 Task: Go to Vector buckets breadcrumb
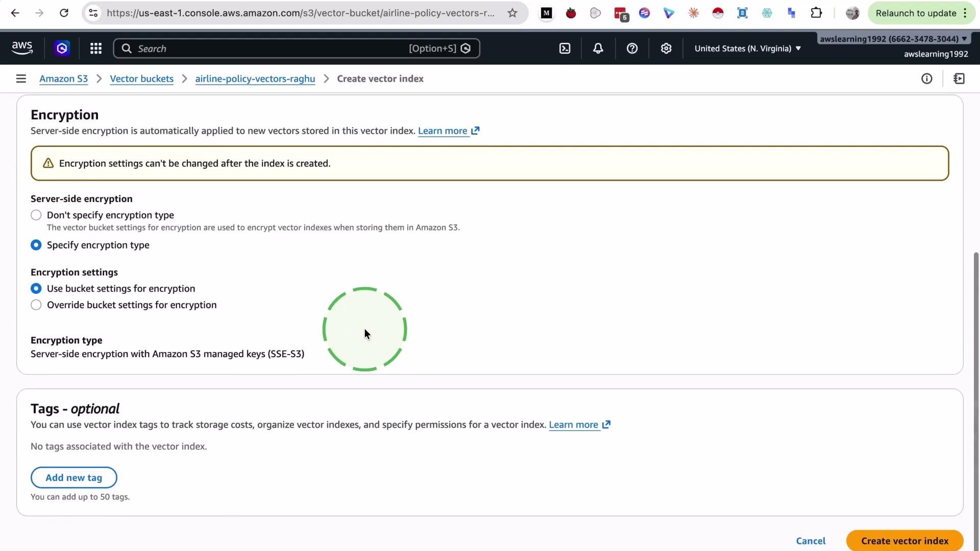(x=142, y=79)
